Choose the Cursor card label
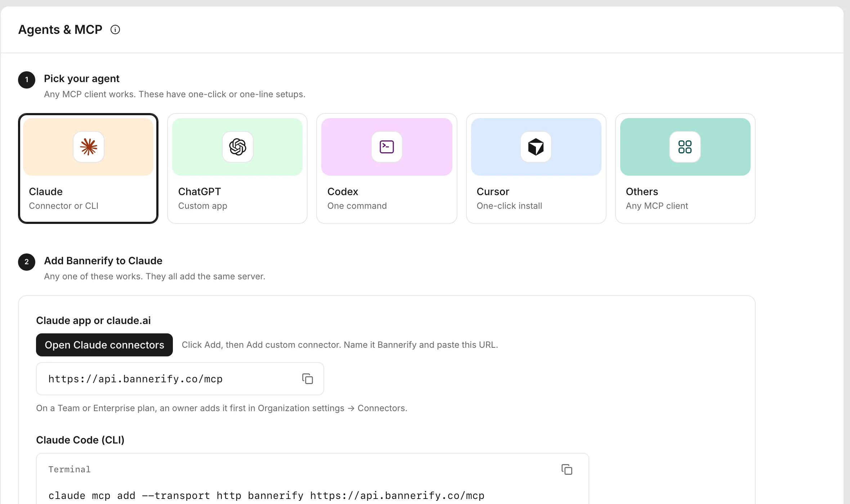Viewport: 850px width, 504px height. coord(493,192)
